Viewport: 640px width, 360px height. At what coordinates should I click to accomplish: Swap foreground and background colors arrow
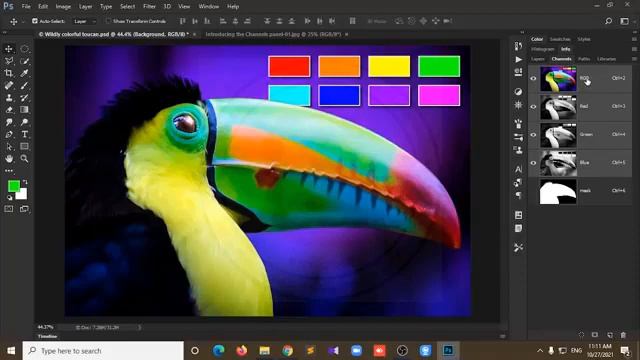coord(25,182)
